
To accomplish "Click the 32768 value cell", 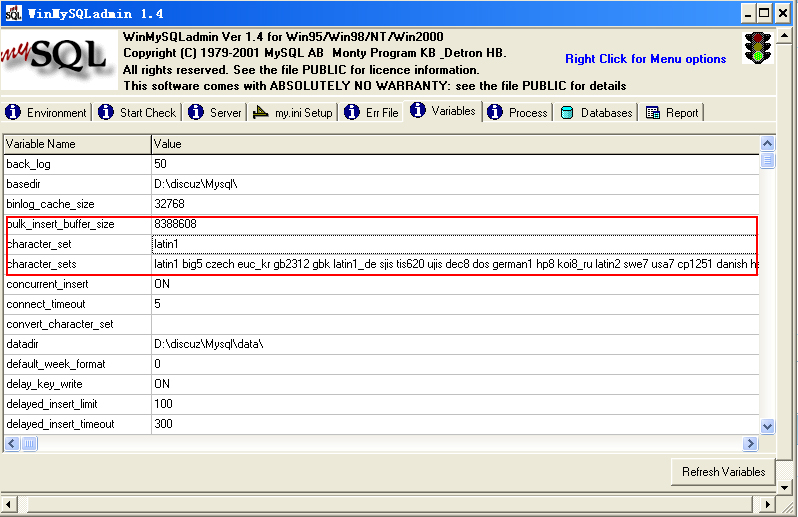I will [x=455, y=204].
